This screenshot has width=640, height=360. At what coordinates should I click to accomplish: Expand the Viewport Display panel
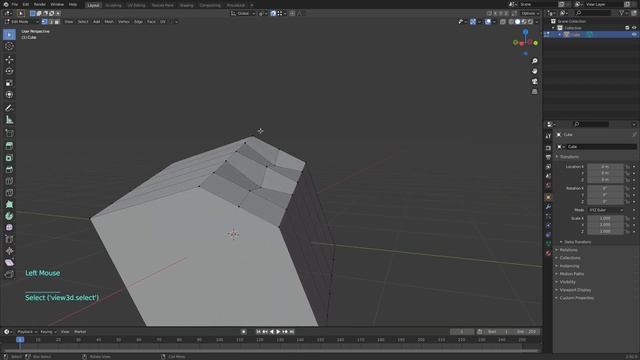point(575,290)
